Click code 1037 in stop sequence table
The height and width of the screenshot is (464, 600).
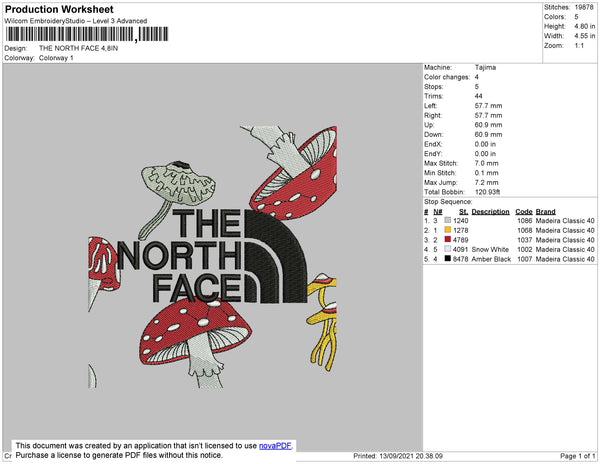525,240
